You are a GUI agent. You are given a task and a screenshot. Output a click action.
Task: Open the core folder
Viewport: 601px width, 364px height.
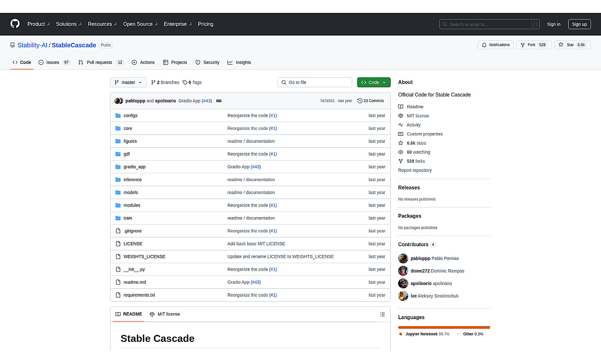pyautogui.click(x=128, y=128)
